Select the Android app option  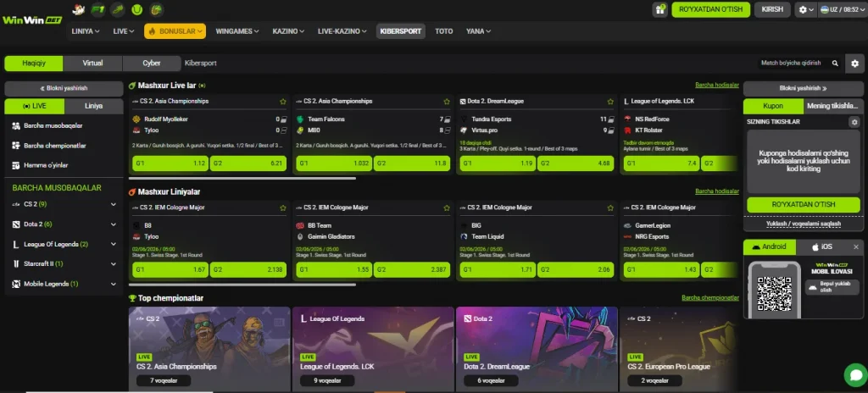click(770, 246)
